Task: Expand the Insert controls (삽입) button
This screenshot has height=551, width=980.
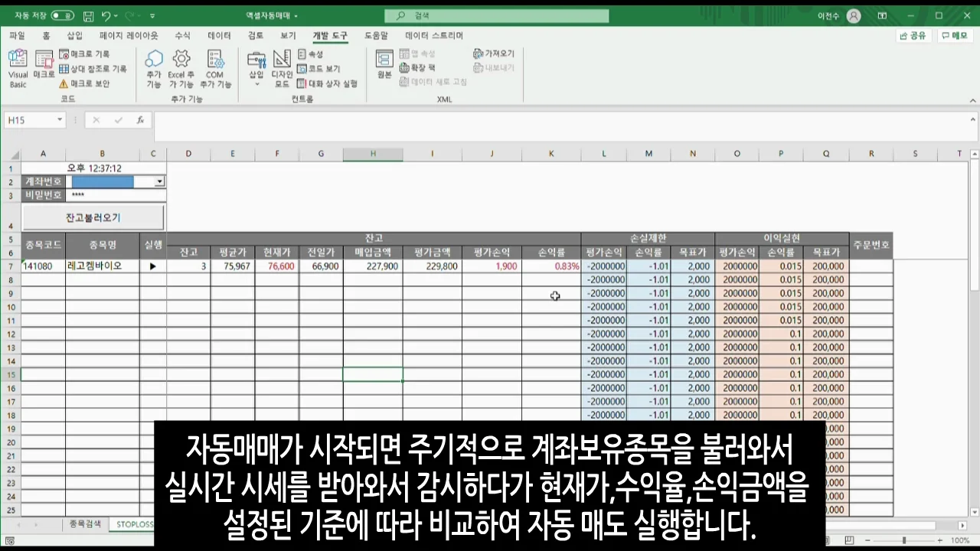Action: [256, 67]
